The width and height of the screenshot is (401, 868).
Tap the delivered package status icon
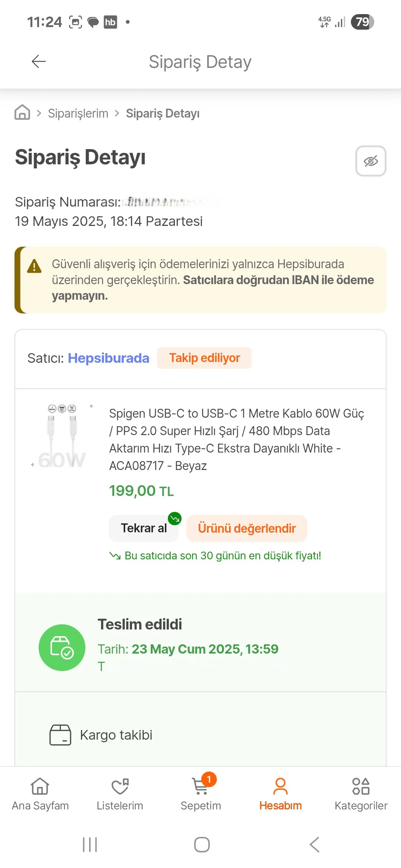(x=62, y=647)
